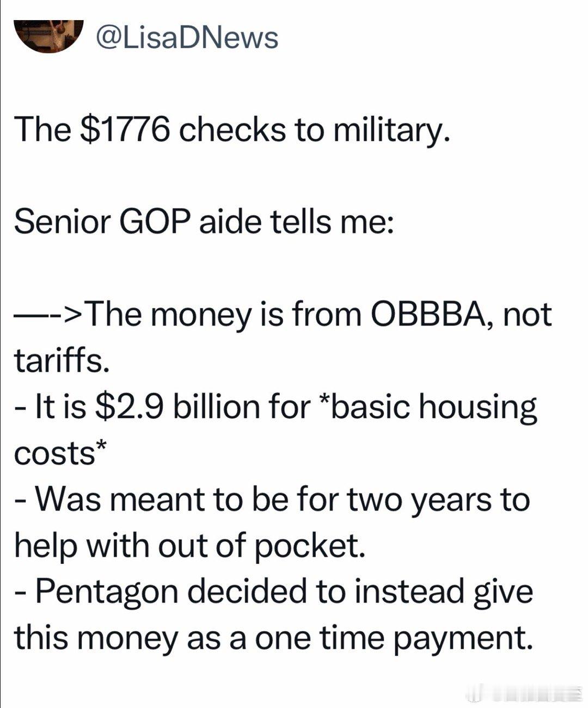This screenshot has height=708, width=588.
Task: Click the '$1776' dollar figure
Action: 125,130
